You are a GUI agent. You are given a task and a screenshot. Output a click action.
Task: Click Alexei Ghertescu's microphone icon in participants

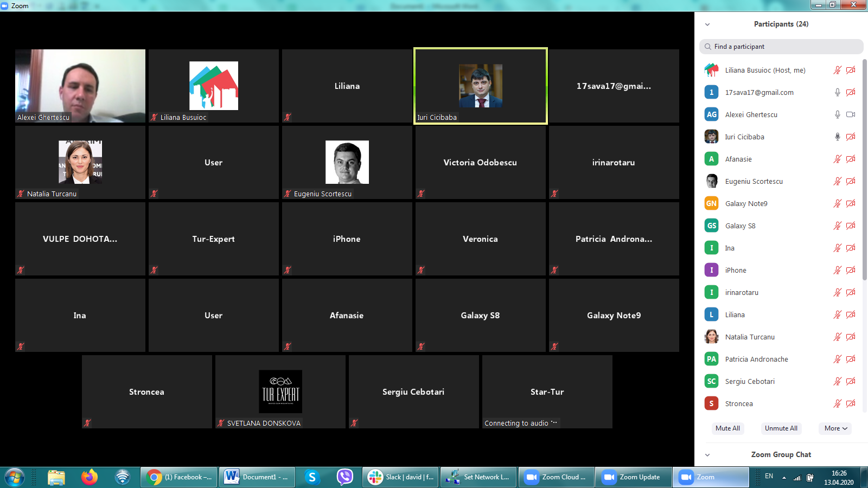[837, 114]
